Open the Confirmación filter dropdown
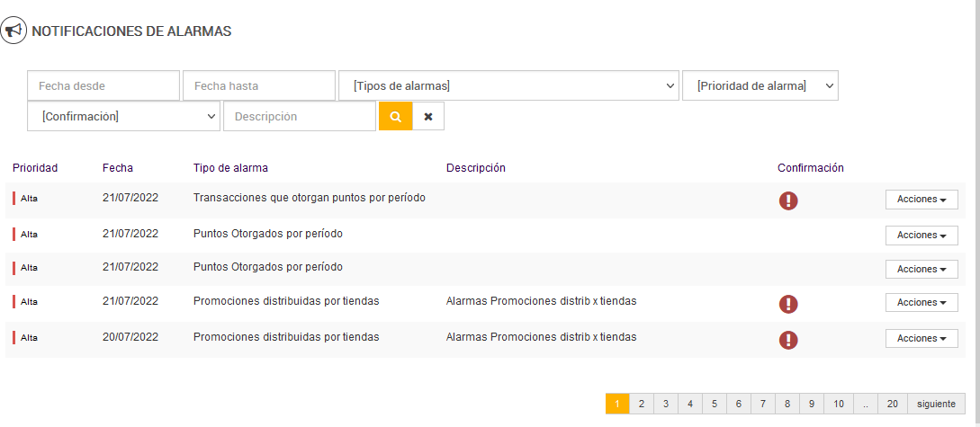Screen dimensions: 980x427 point(124,116)
